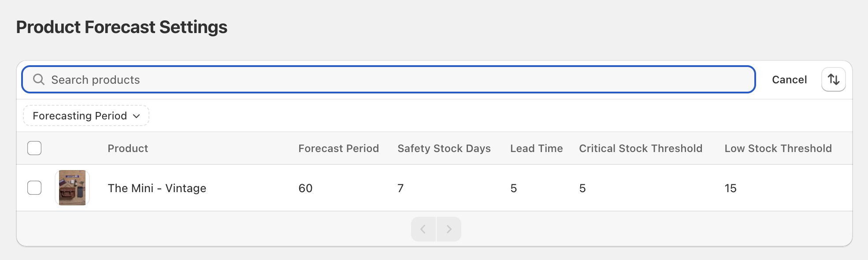Click the Lead Time column header

point(536,149)
